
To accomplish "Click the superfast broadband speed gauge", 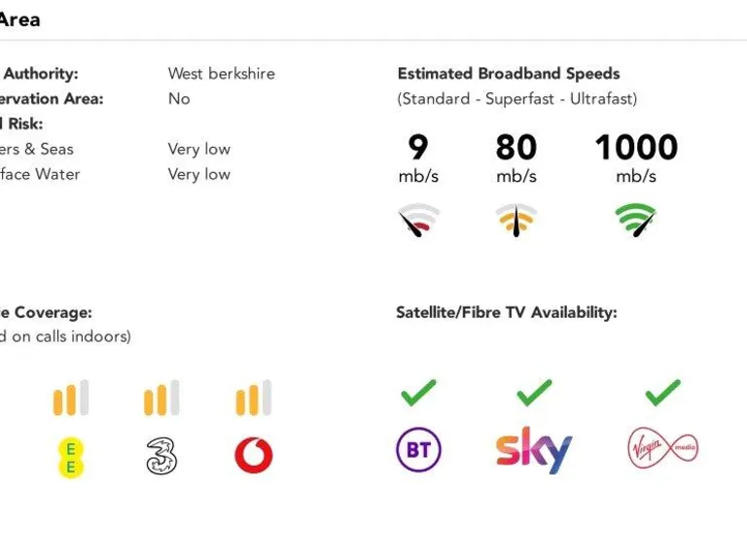I will point(516,220).
